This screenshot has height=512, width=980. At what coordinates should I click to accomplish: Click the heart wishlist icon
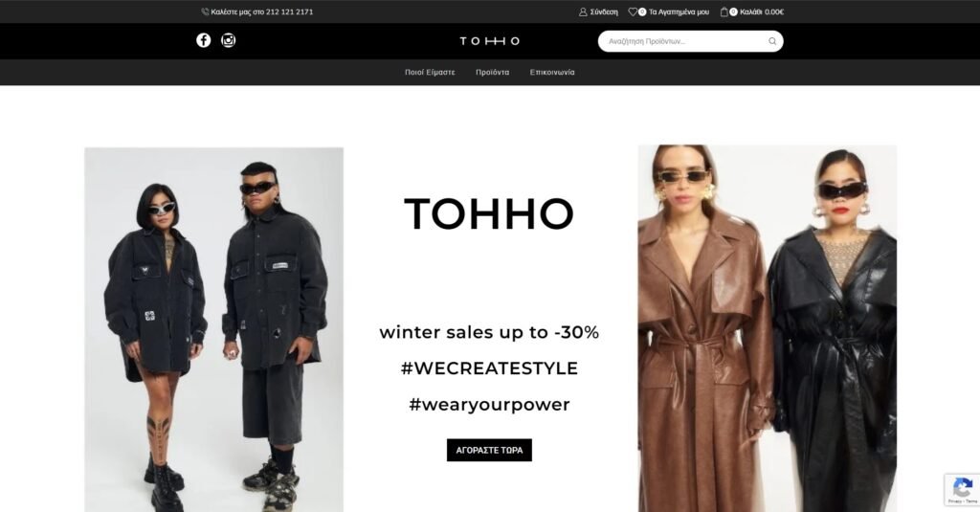(x=633, y=11)
